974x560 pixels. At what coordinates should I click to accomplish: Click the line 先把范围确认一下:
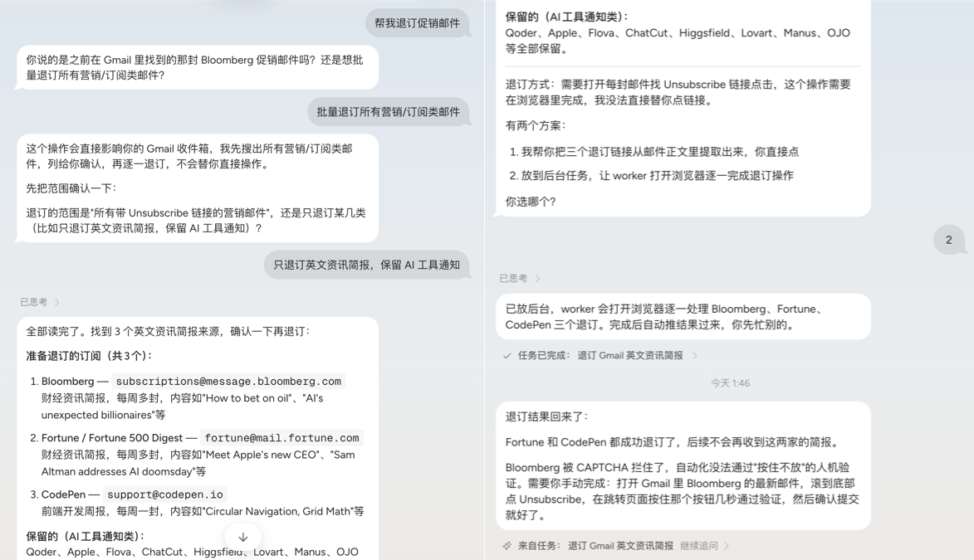click(x=71, y=188)
